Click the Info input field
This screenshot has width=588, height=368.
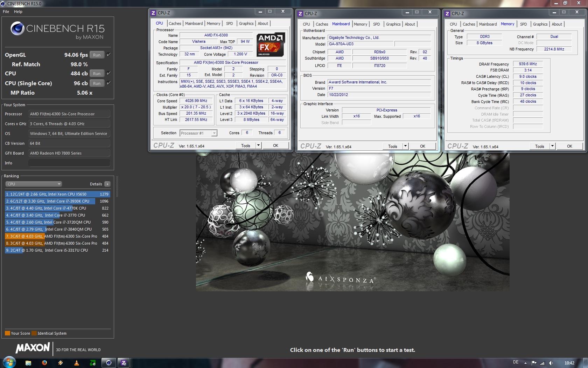[x=69, y=163]
